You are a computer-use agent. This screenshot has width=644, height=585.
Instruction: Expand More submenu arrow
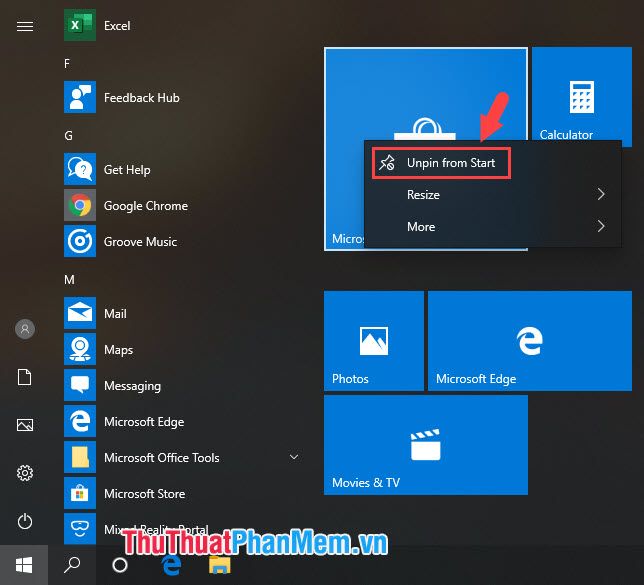pos(601,226)
